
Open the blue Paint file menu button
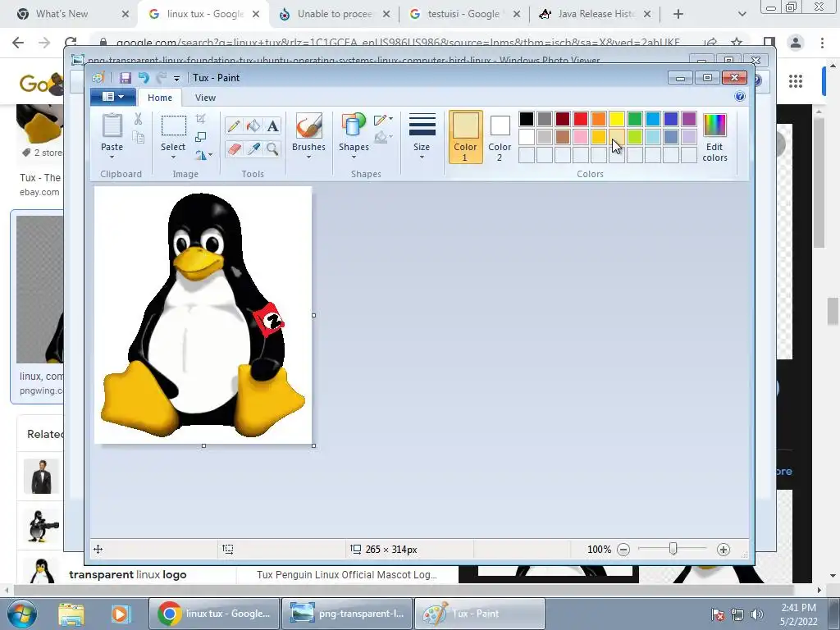click(x=112, y=97)
